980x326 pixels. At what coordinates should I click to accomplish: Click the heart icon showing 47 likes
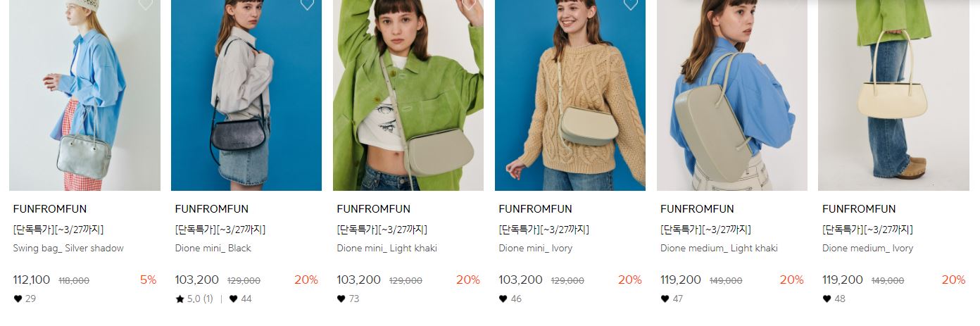tap(665, 299)
